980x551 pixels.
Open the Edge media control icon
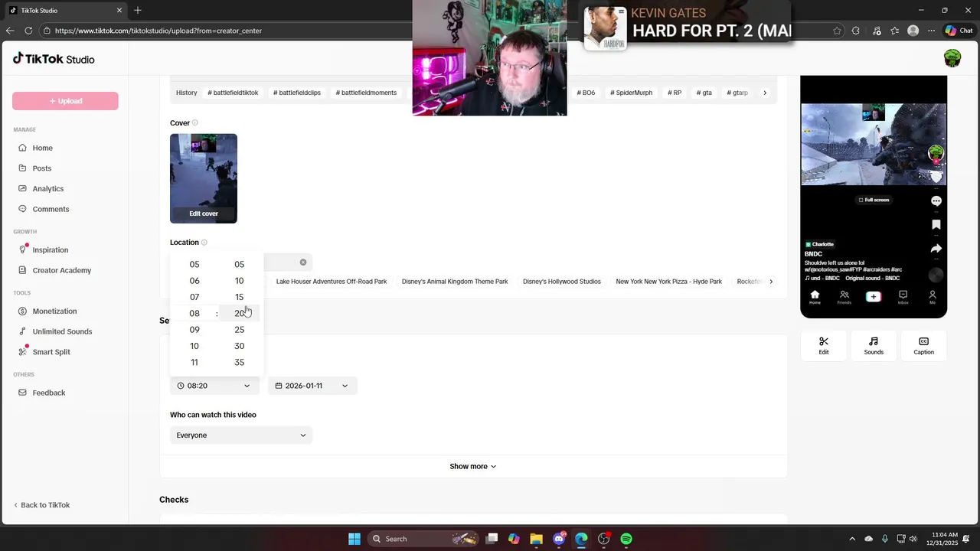[875, 31]
